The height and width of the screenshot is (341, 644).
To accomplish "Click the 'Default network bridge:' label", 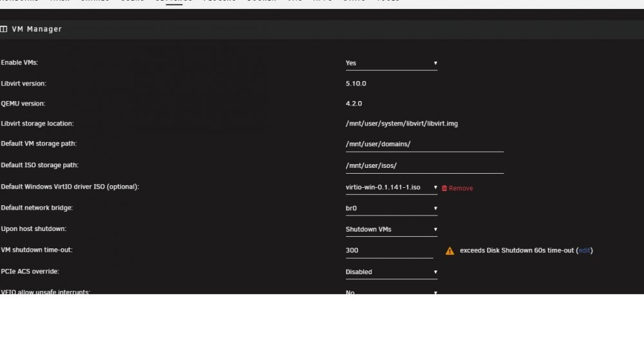I will tap(37, 208).
